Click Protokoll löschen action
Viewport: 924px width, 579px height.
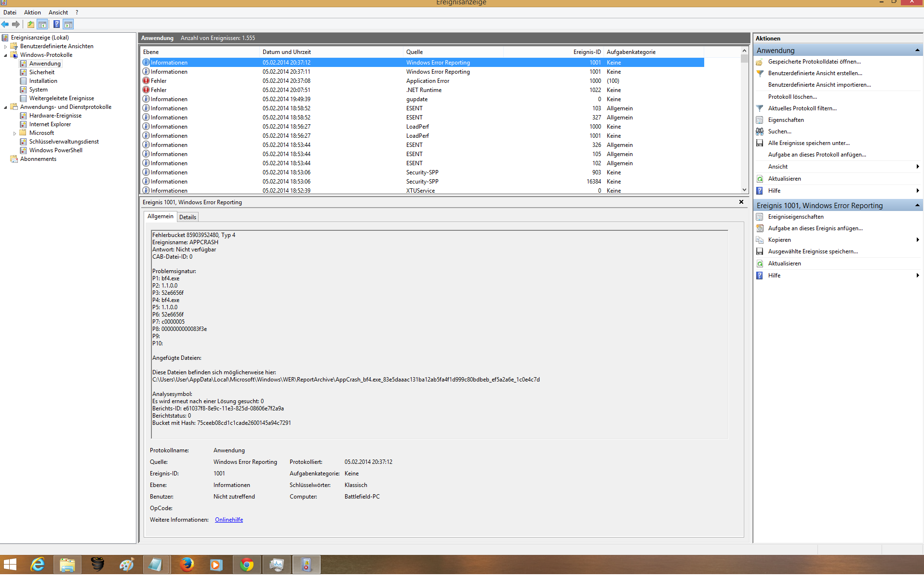coord(792,97)
